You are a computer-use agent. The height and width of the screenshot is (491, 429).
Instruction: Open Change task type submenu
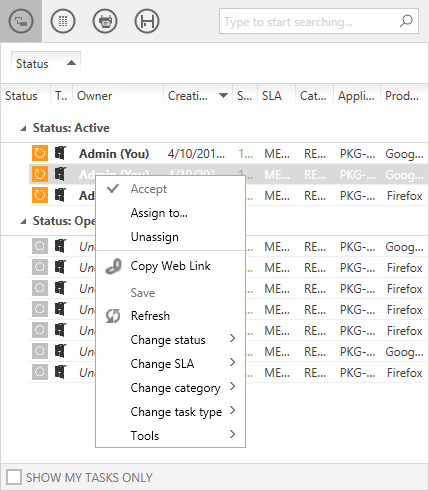click(170, 412)
